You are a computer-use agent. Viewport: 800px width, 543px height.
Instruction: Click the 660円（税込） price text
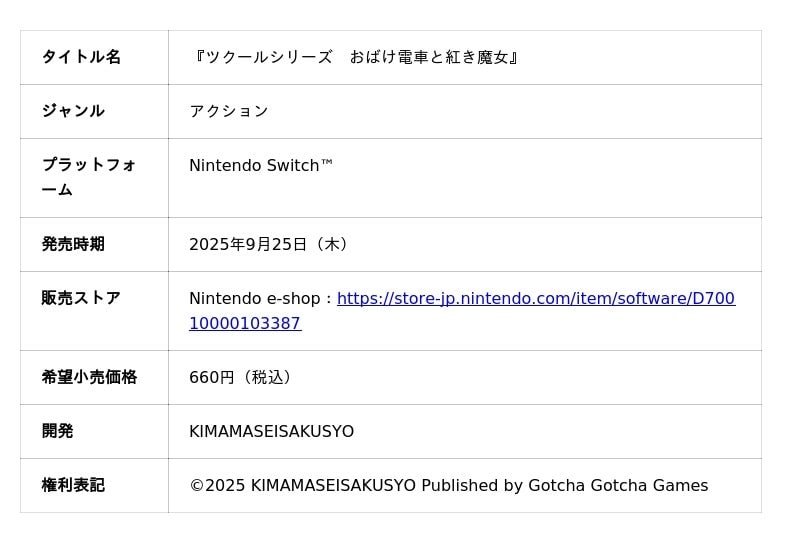[x=240, y=377]
